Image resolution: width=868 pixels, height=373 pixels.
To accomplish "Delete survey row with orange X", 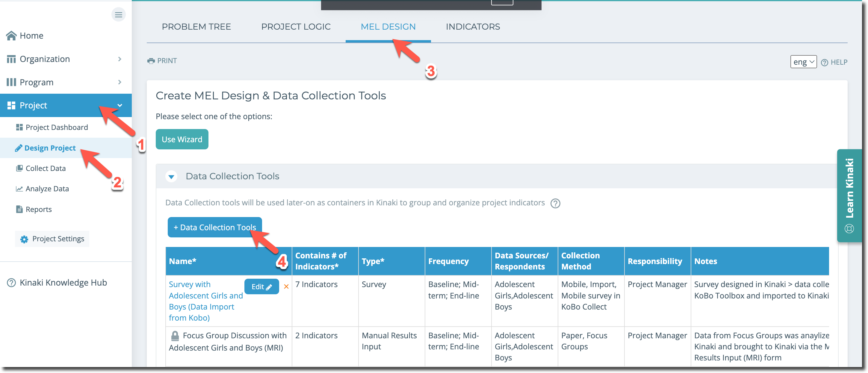I will click(x=286, y=286).
